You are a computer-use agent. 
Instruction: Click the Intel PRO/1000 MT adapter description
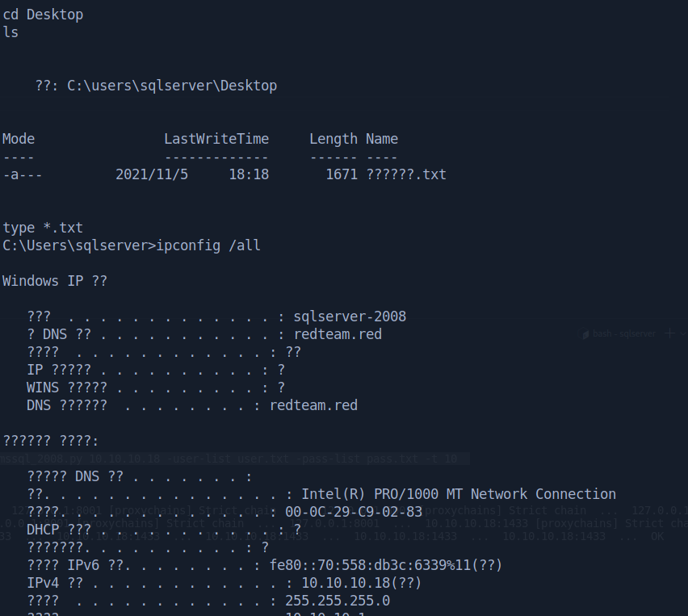click(x=458, y=494)
